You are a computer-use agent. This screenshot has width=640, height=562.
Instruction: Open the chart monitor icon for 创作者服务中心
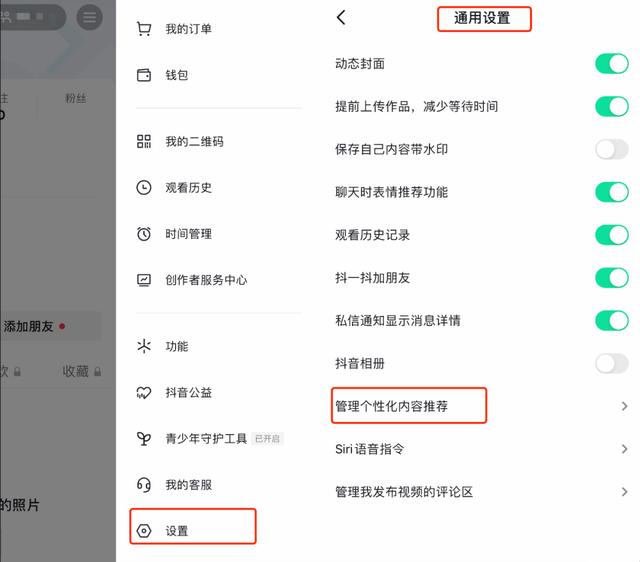point(144,280)
